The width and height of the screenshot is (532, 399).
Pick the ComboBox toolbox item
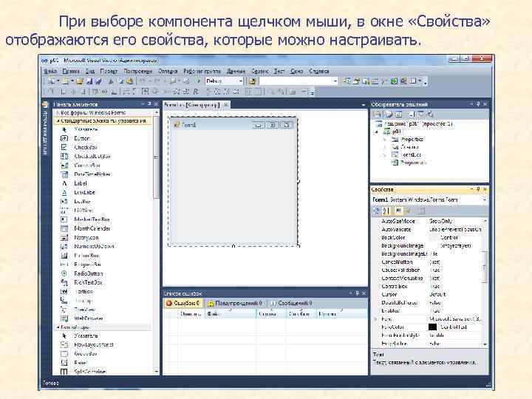[x=87, y=166]
